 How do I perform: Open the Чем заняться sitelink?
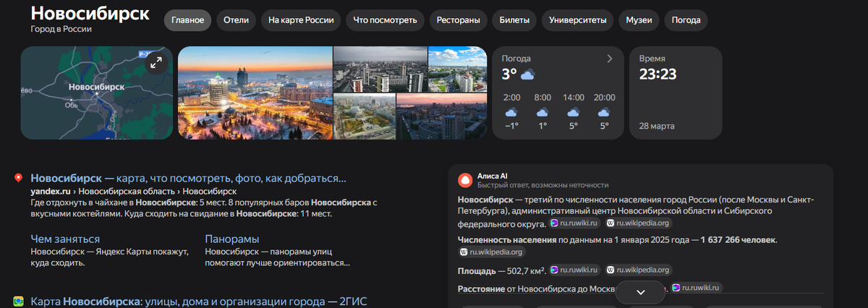click(x=65, y=239)
